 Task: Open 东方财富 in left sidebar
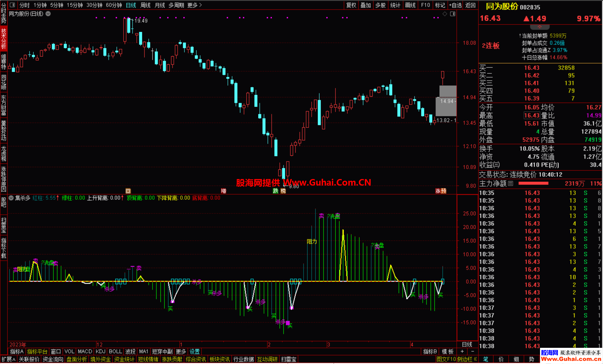3,106
